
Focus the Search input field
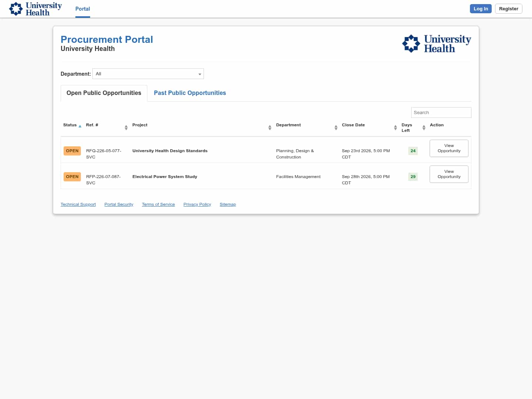tap(441, 113)
